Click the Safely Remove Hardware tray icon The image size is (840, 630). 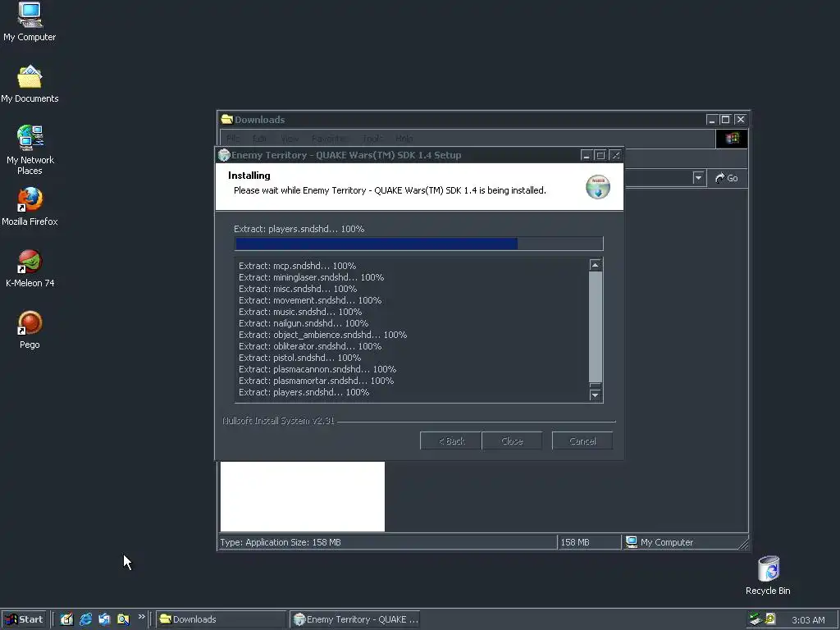pyautogui.click(x=756, y=619)
